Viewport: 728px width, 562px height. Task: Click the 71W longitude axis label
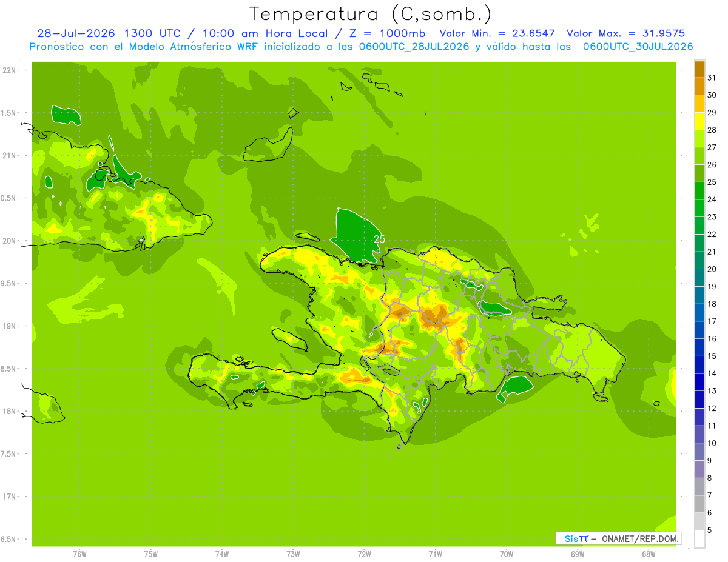435,554
